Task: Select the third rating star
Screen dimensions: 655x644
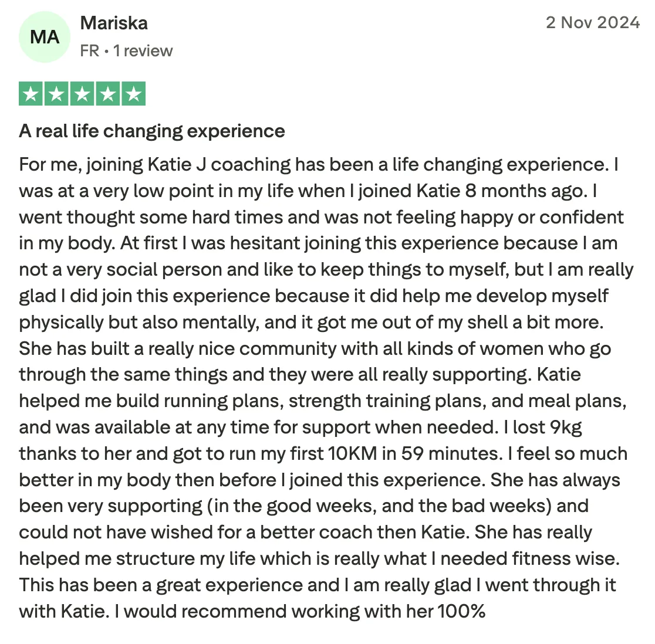Action: pyautogui.click(x=82, y=94)
